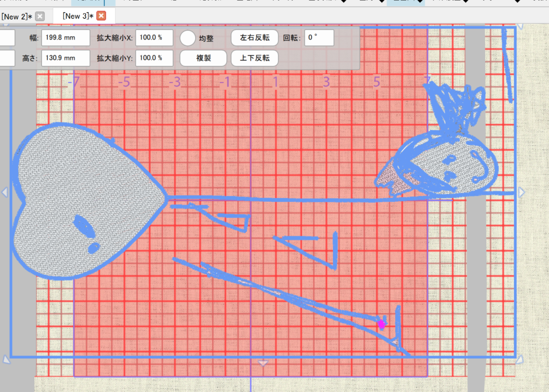Focus the 高さ height input field
Image resolution: width=549 pixels, height=392 pixels.
(65, 58)
